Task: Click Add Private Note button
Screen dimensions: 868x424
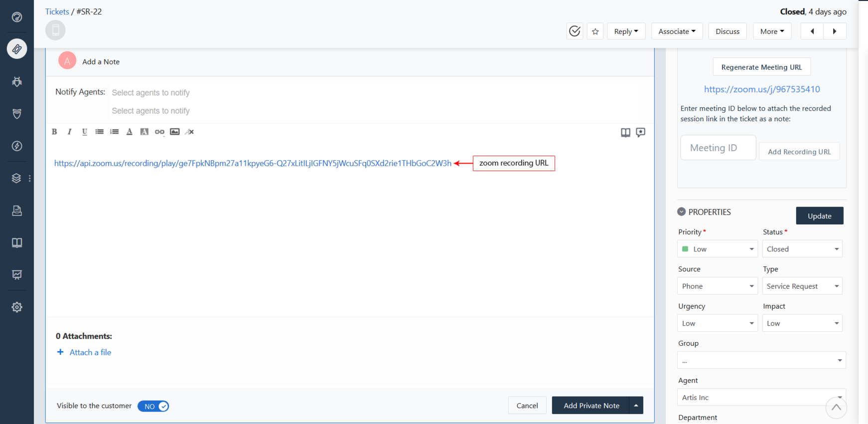Action: click(x=591, y=405)
